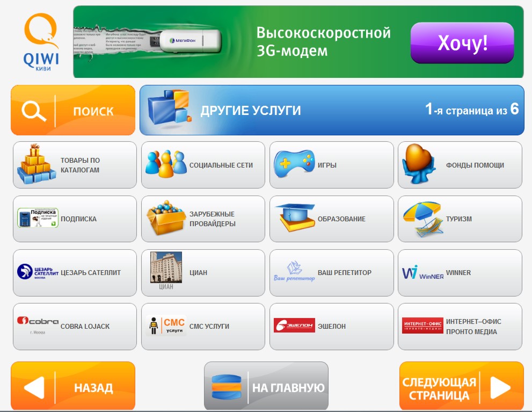532x412 pixels.
Task: Open ИНТЕРНЕТ-ОФИС ПРОНТО МЕДИА label
Action: (473, 327)
